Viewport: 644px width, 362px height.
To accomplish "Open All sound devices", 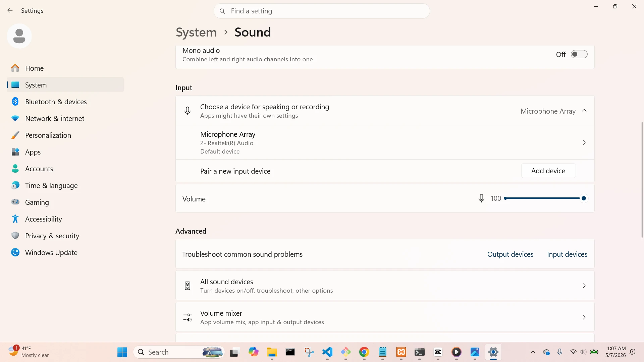I will click(x=385, y=286).
